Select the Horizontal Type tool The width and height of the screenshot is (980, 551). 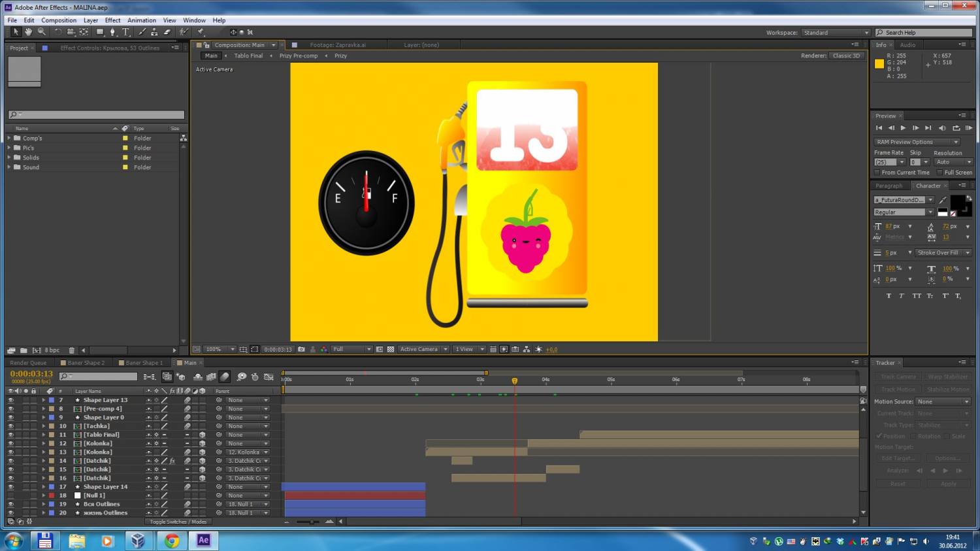click(125, 32)
